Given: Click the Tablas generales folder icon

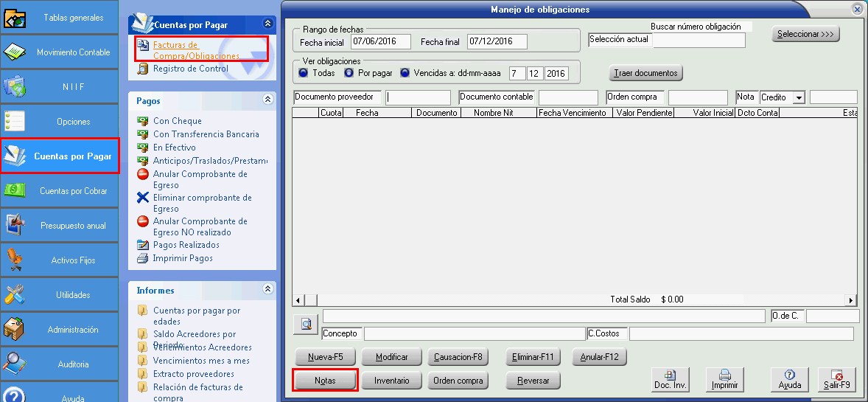Looking at the screenshot, I should tap(15, 18).
